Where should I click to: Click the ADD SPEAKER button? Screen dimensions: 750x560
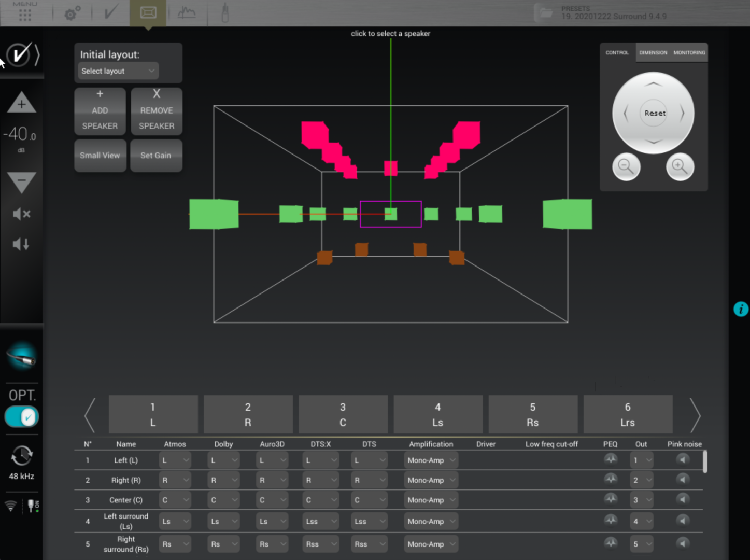click(x=100, y=111)
